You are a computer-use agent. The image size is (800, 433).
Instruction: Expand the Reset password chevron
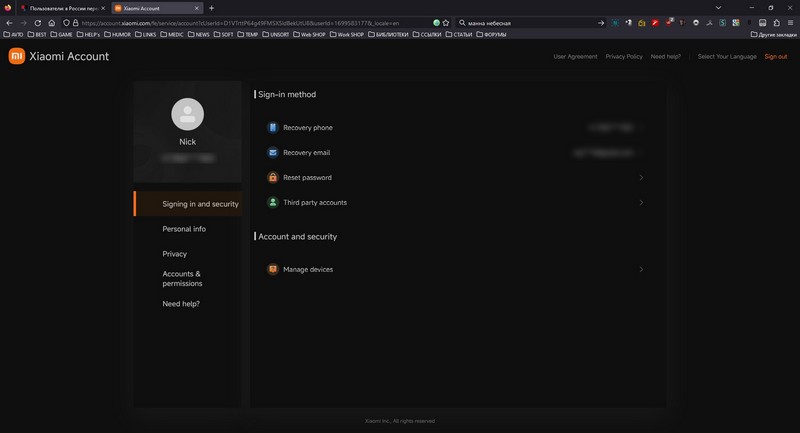tap(641, 177)
